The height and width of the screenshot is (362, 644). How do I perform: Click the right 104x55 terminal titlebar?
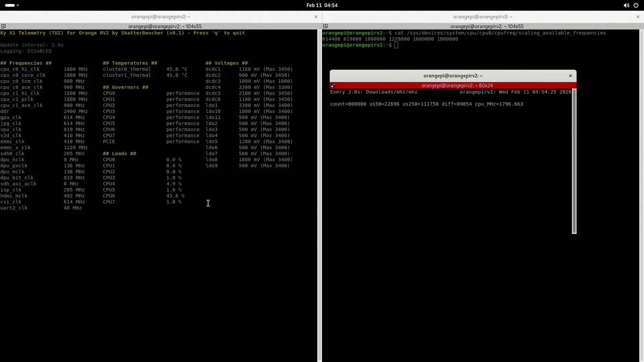[487, 26]
